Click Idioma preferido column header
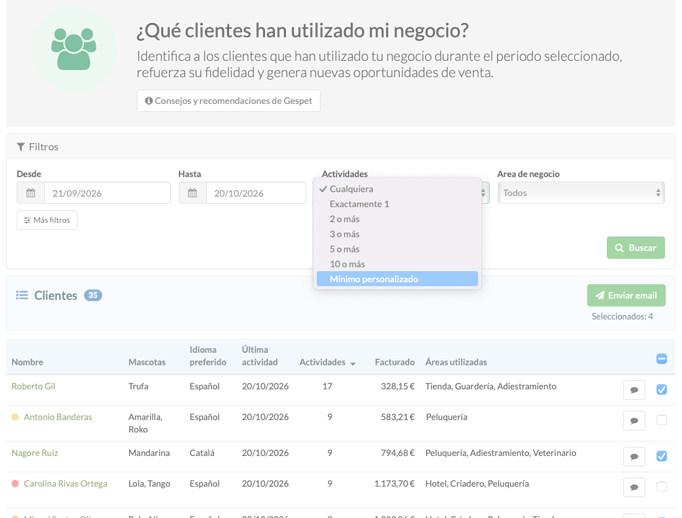682x518 pixels. 208,356
